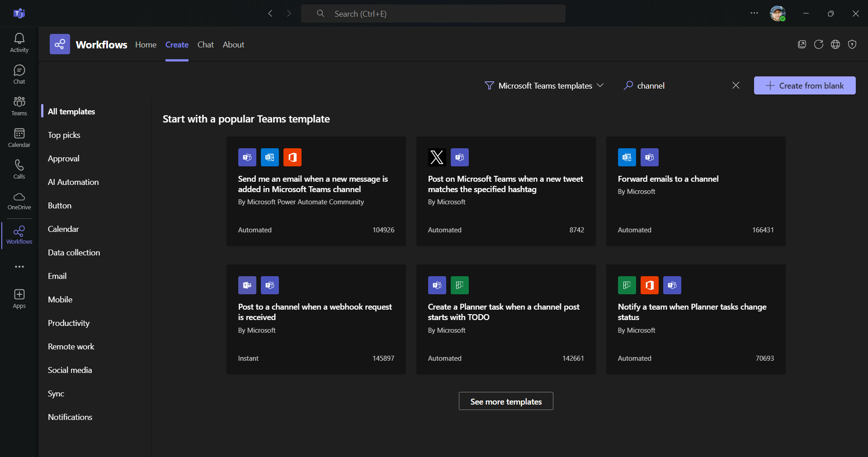Image resolution: width=868 pixels, height=457 pixels.
Task: Click the Apps plus icon
Action: [19, 299]
